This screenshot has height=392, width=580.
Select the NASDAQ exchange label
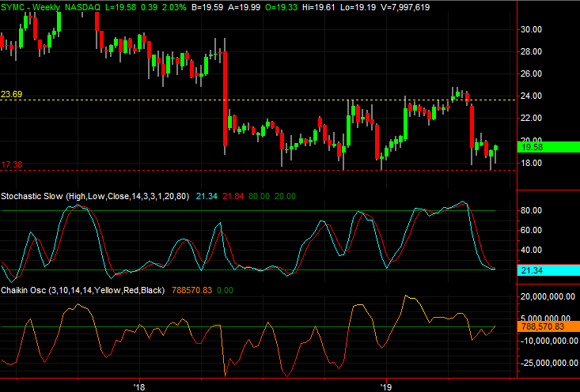82,7
